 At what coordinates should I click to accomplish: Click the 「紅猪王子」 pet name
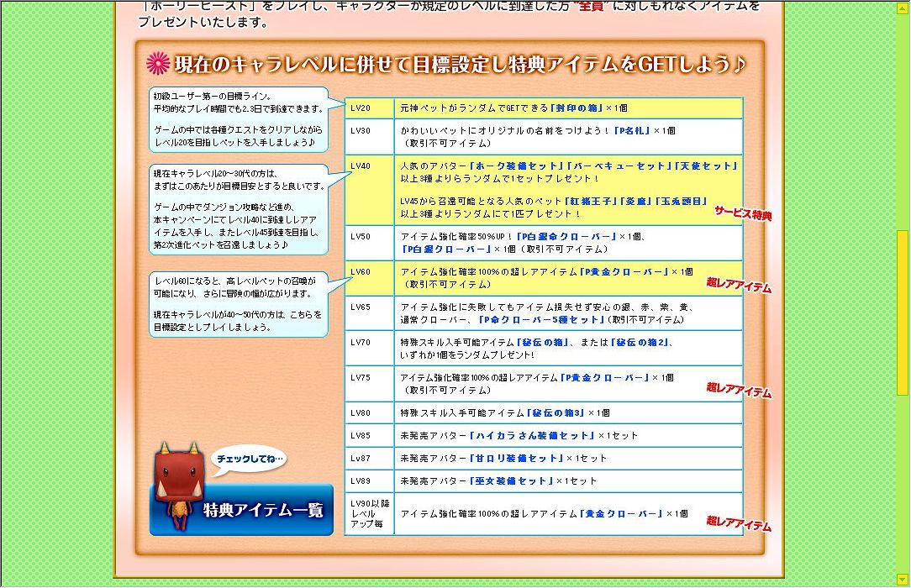(591, 202)
